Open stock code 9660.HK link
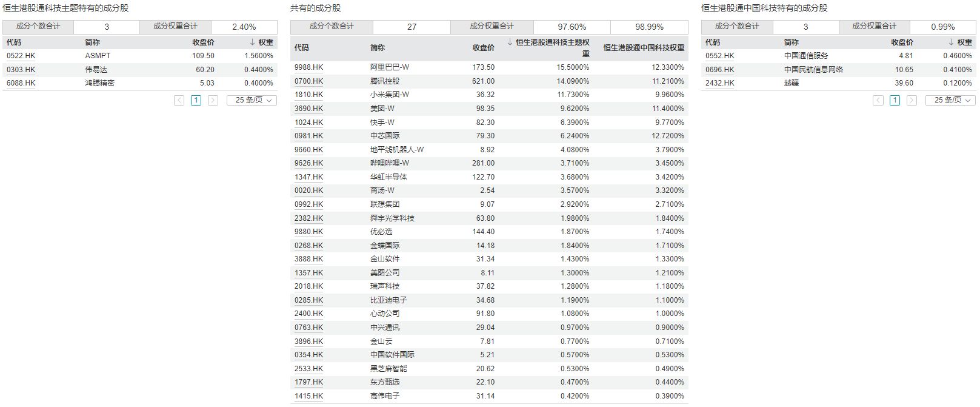The width and height of the screenshot is (980, 407). point(309,150)
